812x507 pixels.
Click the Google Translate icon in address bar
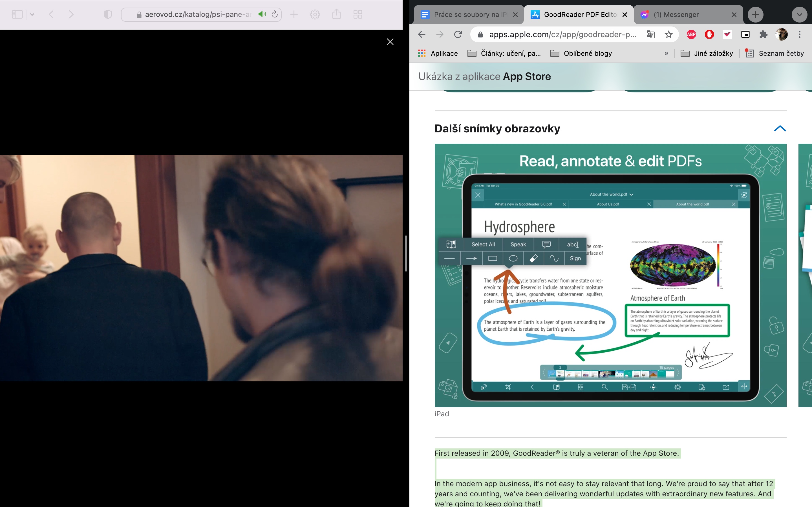pos(651,35)
